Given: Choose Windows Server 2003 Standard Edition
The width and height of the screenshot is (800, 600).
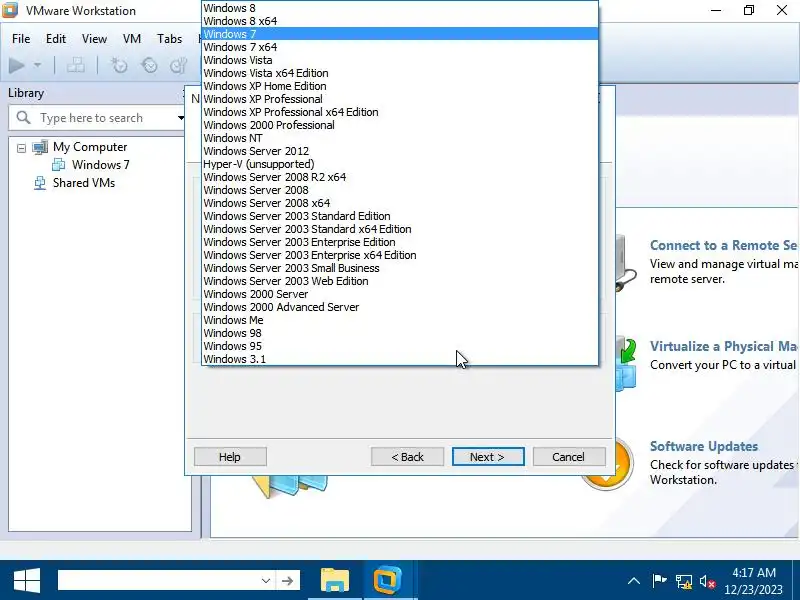Looking at the screenshot, I should 400,216.
